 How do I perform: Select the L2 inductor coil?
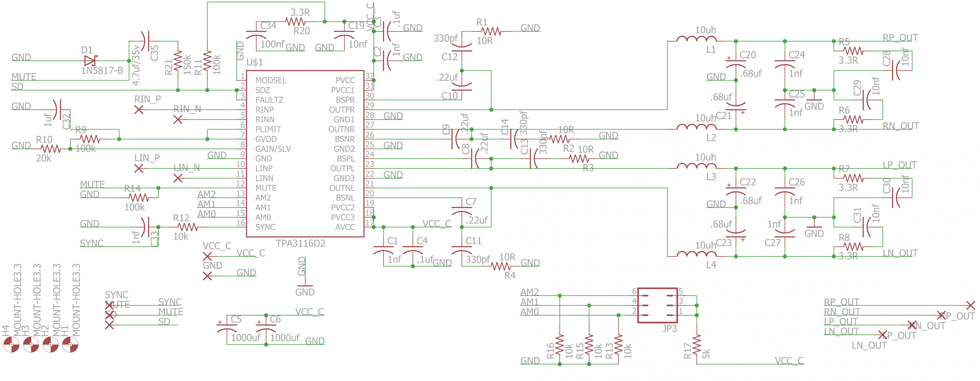(x=697, y=127)
